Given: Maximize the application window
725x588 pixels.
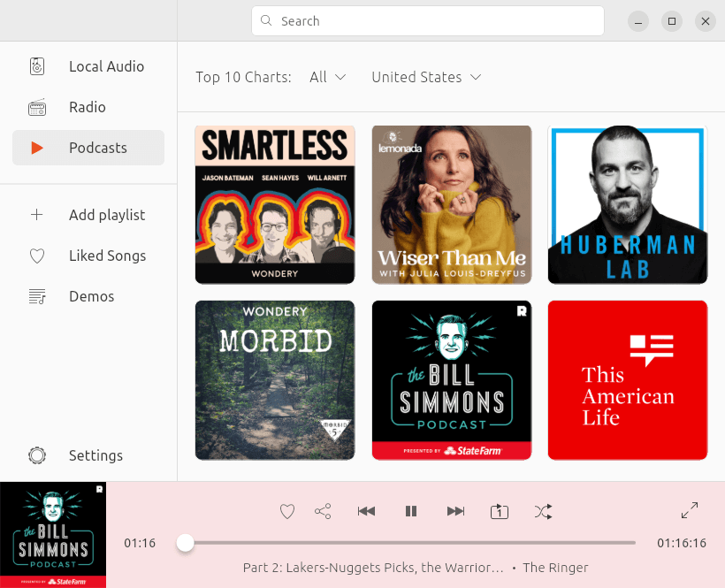Looking at the screenshot, I should [672, 21].
